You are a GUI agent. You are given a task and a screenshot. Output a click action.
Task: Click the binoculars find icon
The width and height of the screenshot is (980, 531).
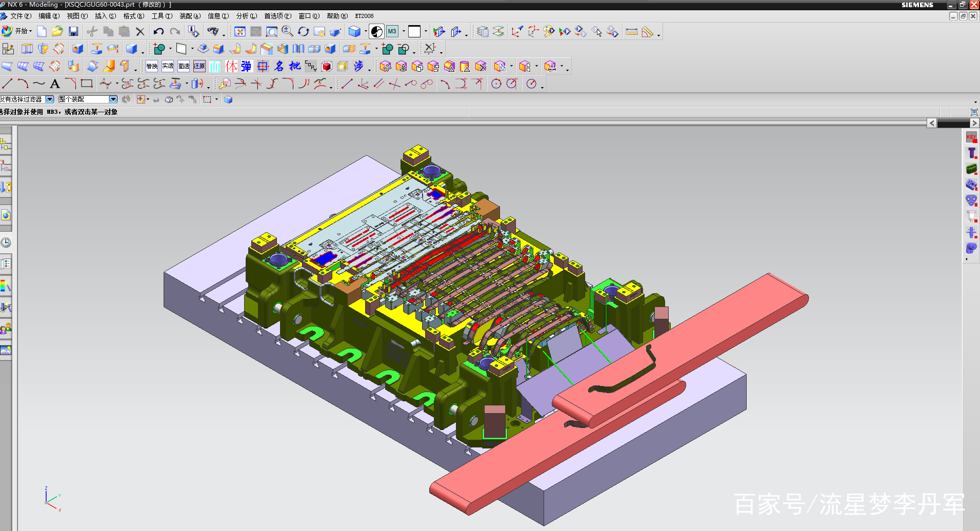tap(212, 32)
